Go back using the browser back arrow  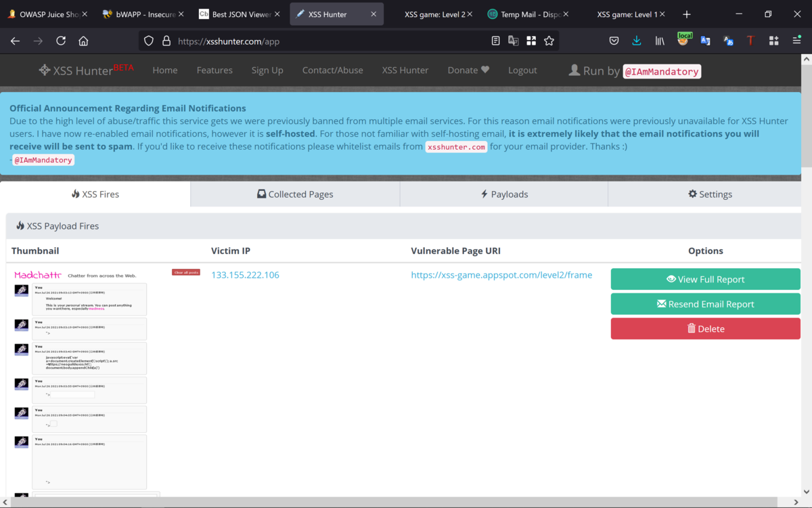coord(15,41)
